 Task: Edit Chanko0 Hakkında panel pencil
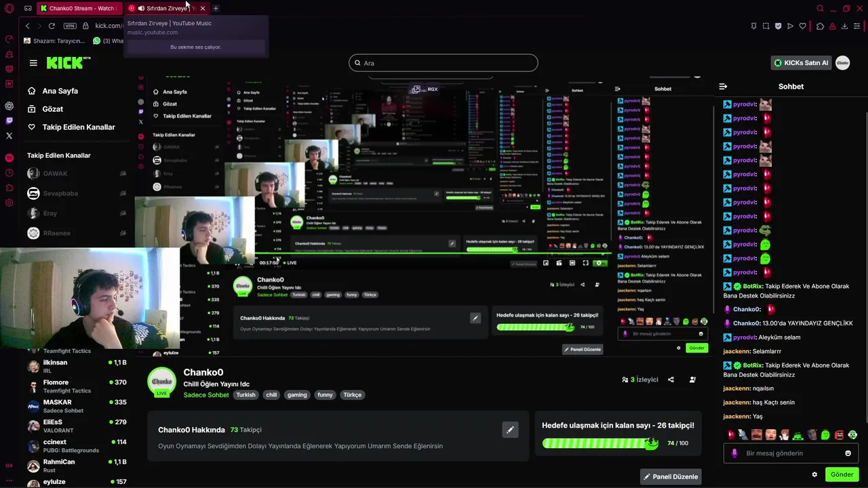coord(510,429)
